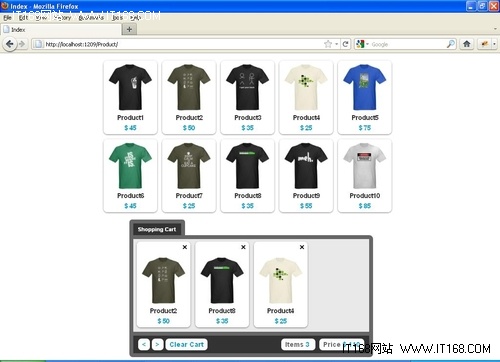Open the Google search engine dropdown
The image size is (500, 362).
click(362, 44)
